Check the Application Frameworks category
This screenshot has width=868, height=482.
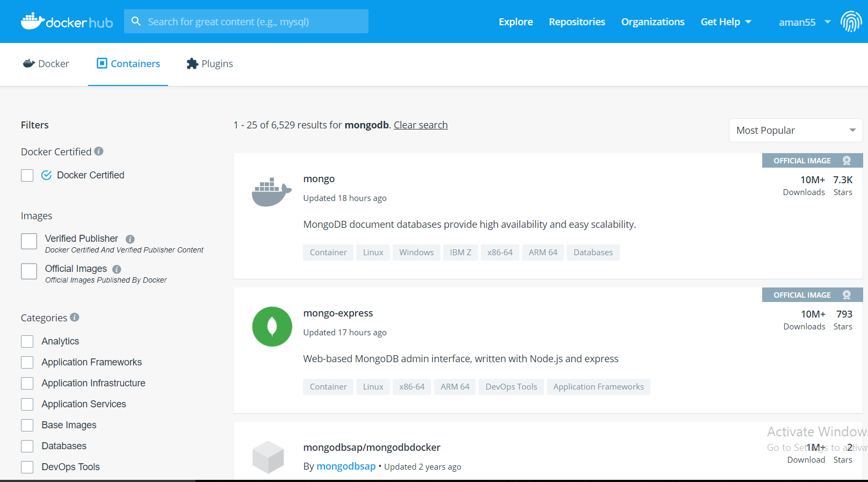pos(27,363)
